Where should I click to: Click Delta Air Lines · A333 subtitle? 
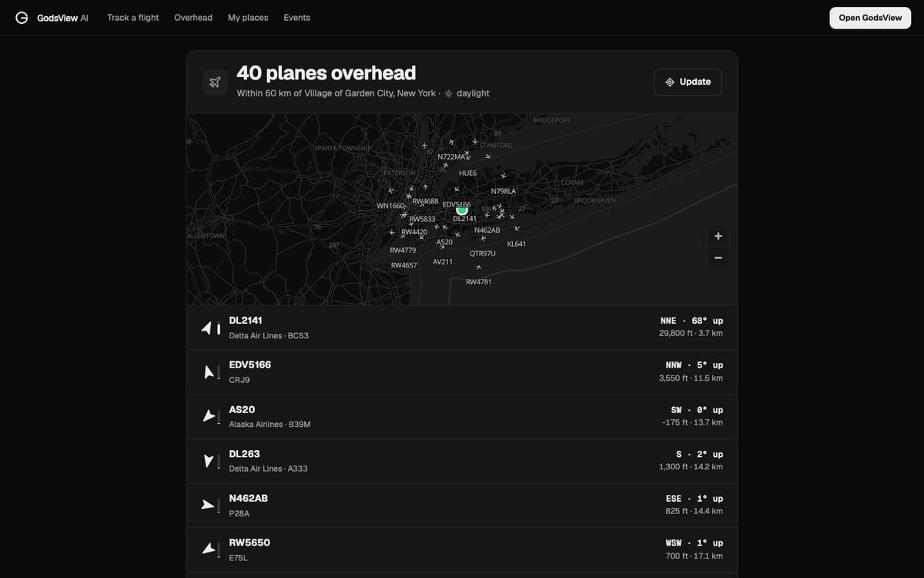(x=268, y=469)
